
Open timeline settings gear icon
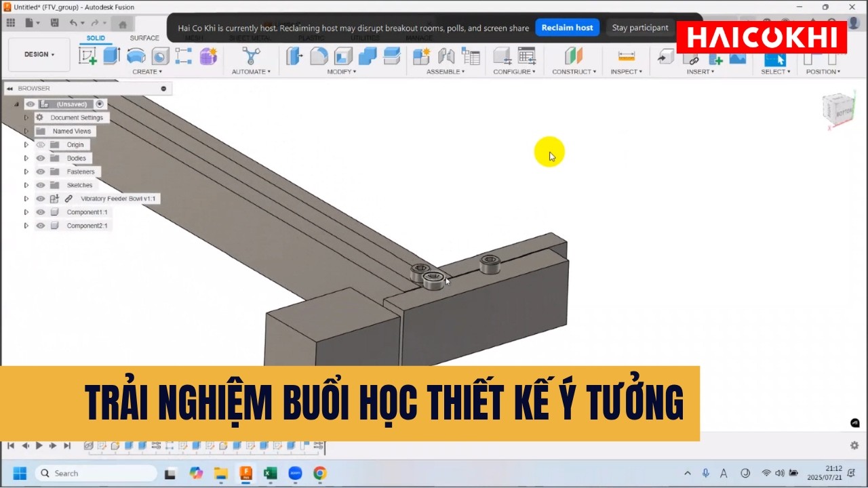(x=854, y=445)
